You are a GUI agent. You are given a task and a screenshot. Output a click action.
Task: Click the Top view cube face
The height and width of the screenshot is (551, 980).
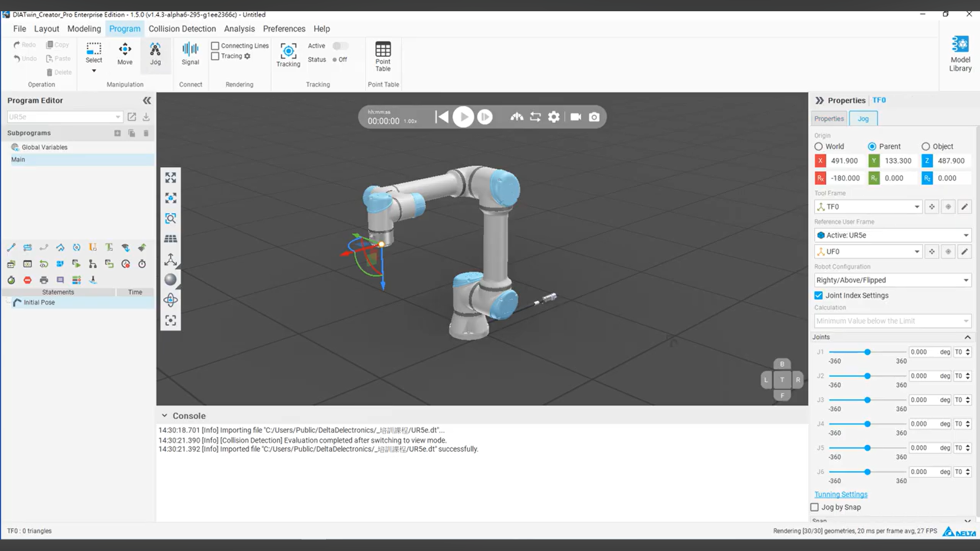point(782,380)
